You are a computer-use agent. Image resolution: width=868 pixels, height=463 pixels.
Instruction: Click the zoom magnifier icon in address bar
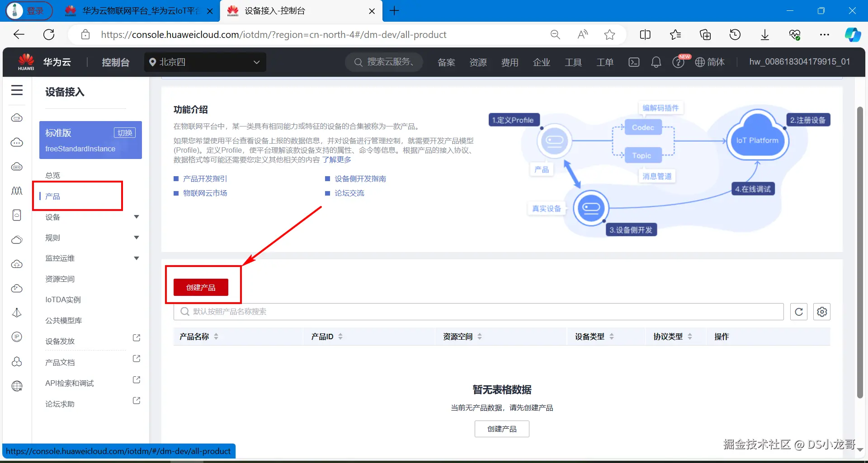tap(555, 35)
